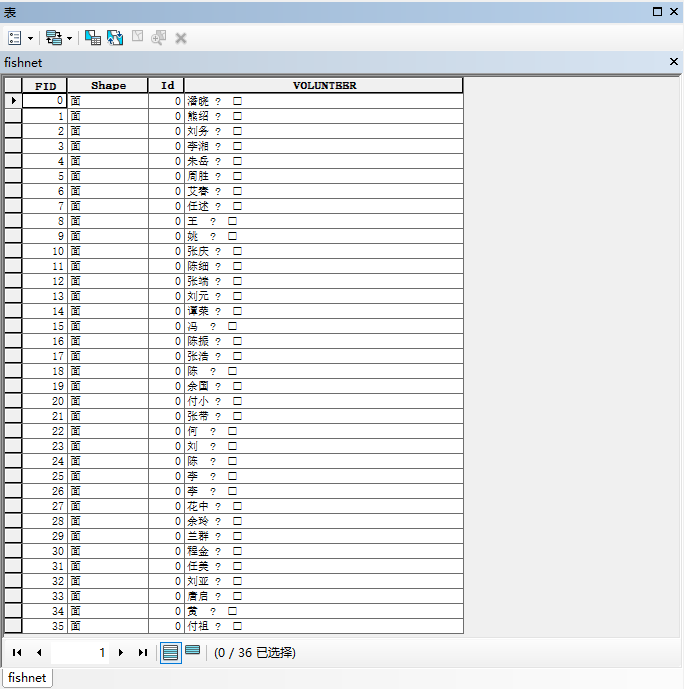Screen dimensions: 684x689
Task: Click the FID cell showing 27
Action: coord(44,506)
